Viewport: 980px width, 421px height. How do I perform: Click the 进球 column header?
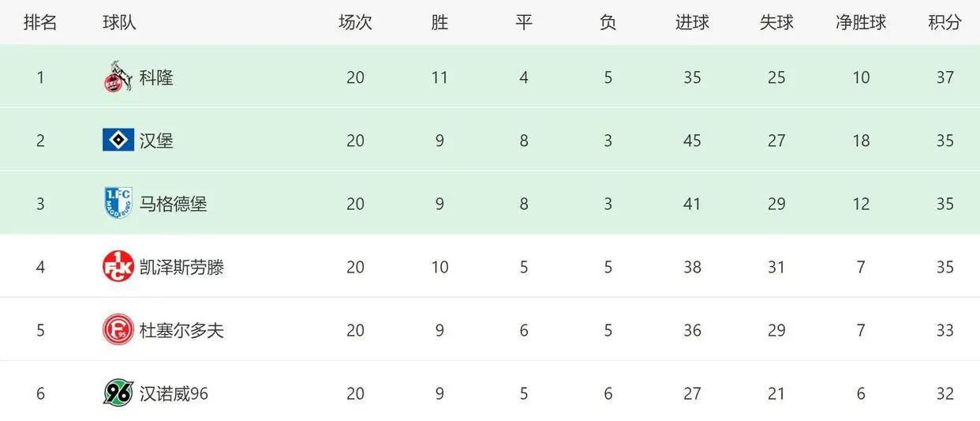point(692,22)
